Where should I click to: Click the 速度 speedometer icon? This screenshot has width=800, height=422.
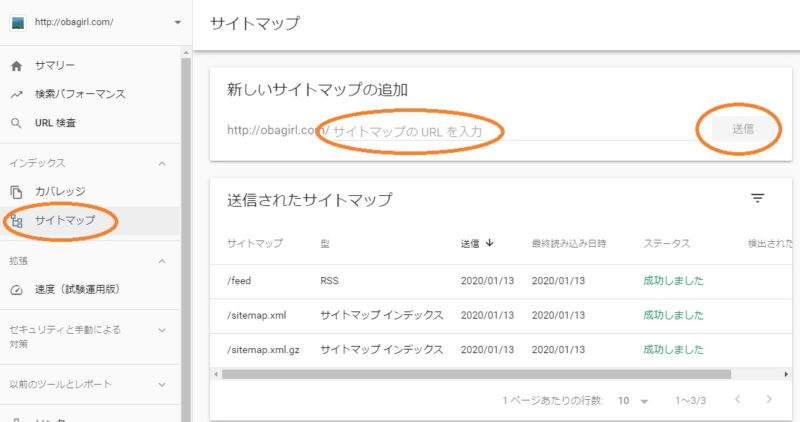click(x=16, y=290)
